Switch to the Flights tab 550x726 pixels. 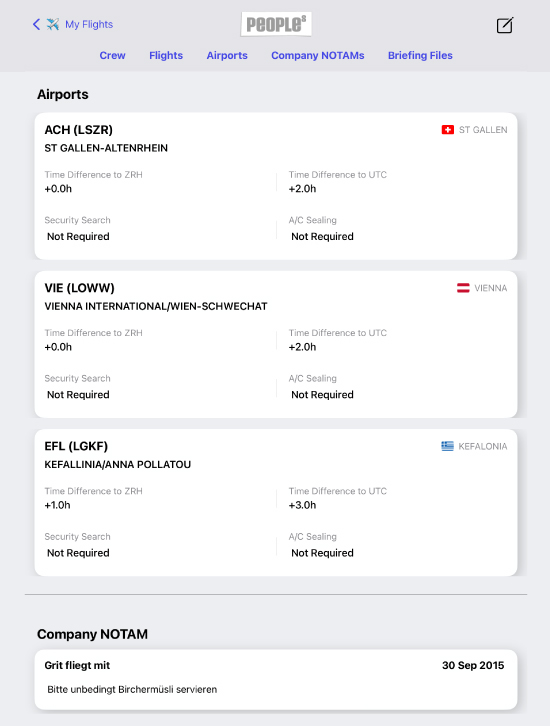tap(166, 55)
